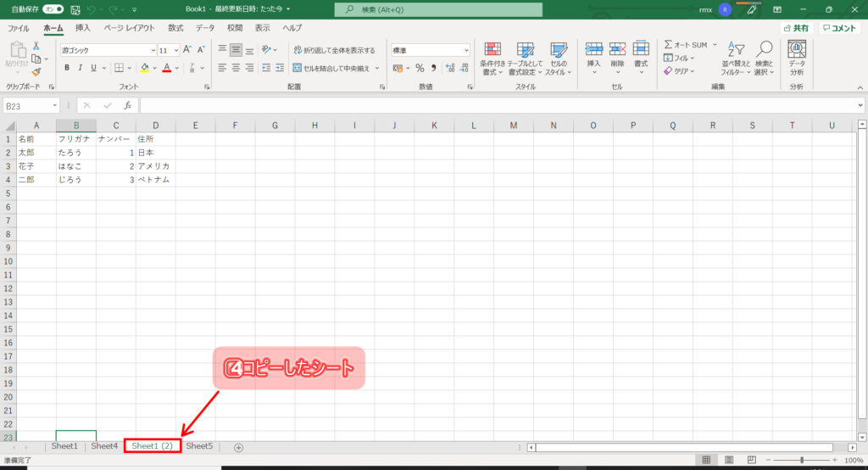Click the search box (検索)

pyautogui.click(x=438, y=9)
